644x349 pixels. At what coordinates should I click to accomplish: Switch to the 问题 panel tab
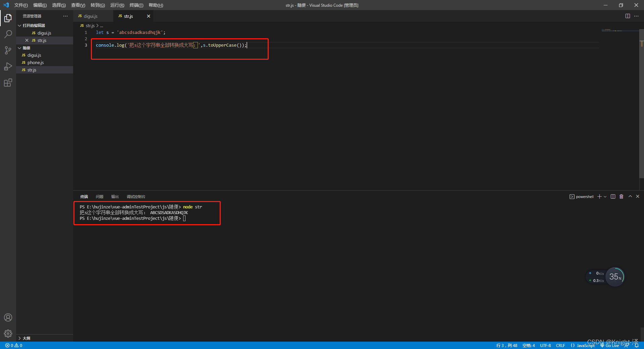100,197
